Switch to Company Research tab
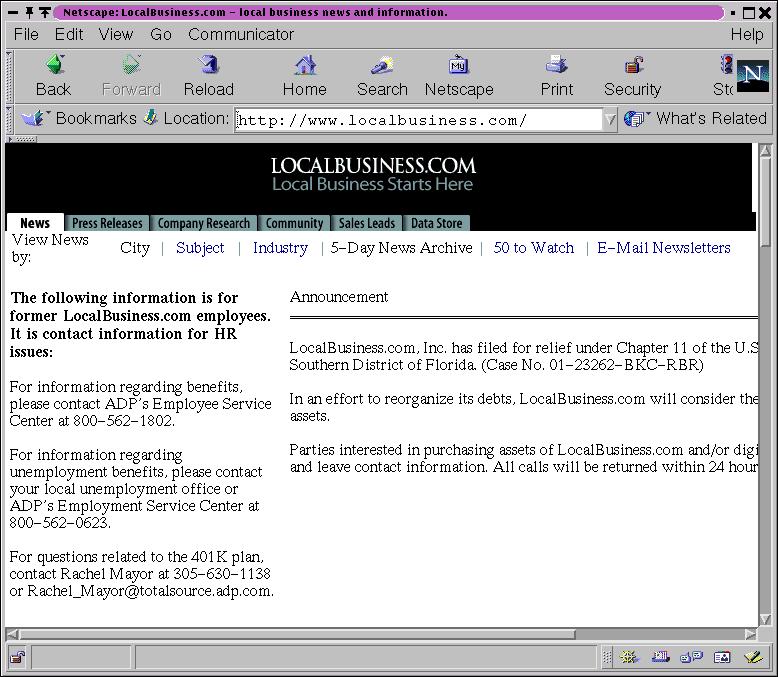The width and height of the screenshot is (778, 677). point(203,223)
